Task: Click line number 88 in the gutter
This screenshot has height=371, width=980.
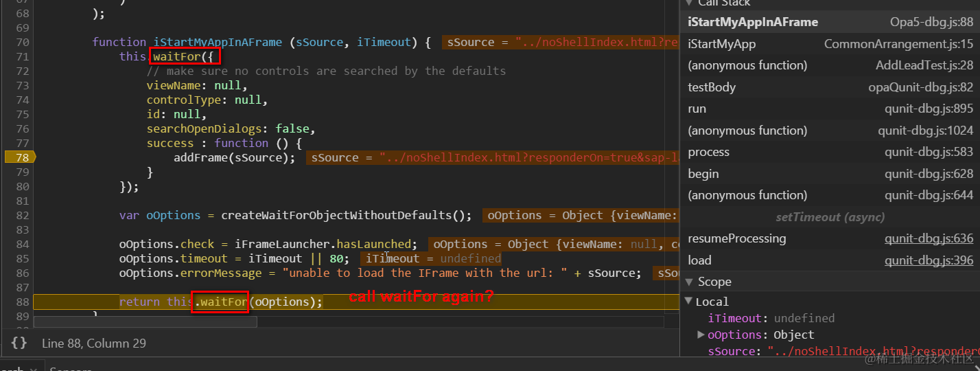Action: click(21, 302)
